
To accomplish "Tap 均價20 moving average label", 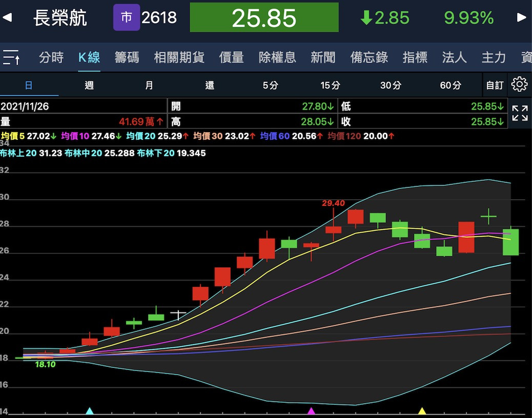I will pos(141,136).
